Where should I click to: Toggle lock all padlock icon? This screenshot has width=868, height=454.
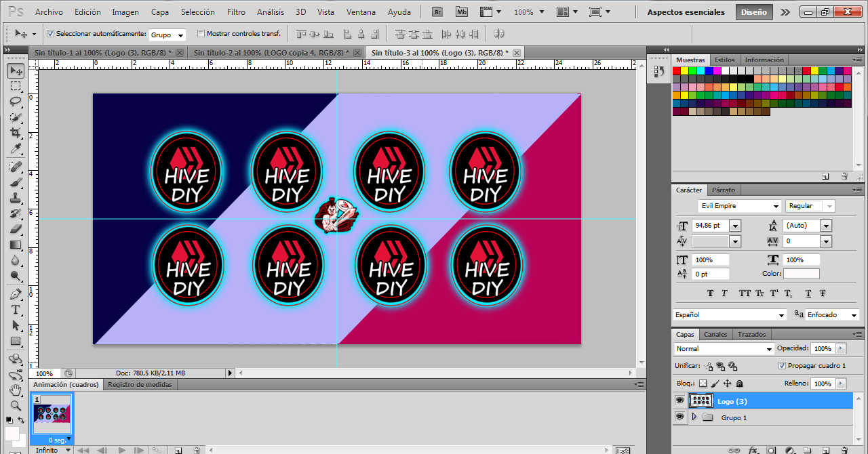pyautogui.click(x=739, y=384)
